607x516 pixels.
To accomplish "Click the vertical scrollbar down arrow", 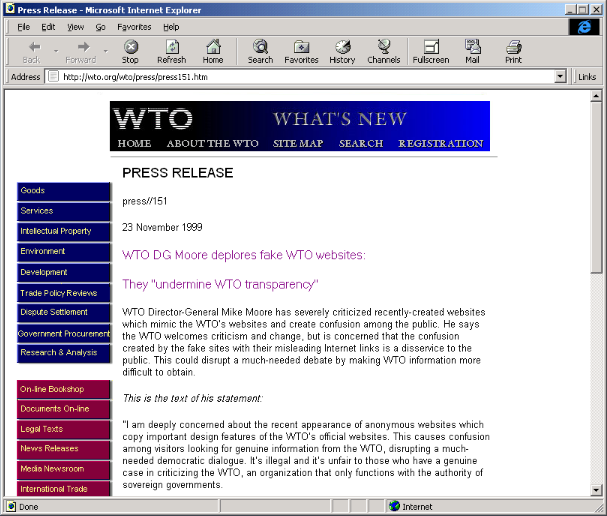I will (x=596, y=490).
